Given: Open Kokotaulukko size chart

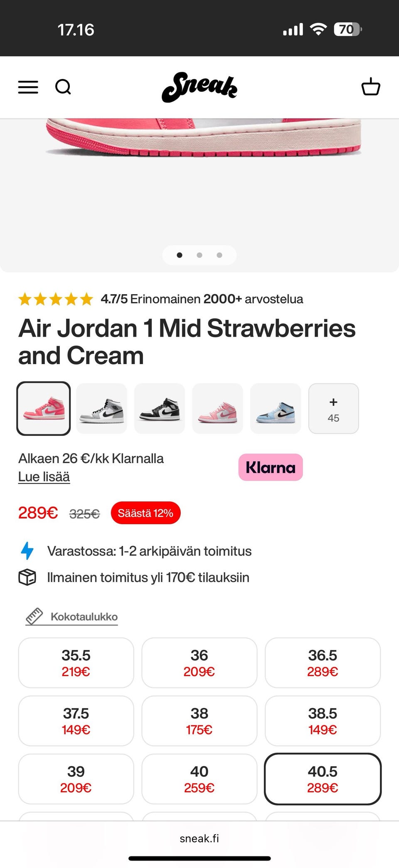Looking at the screenshot, I should click(84, 617).
